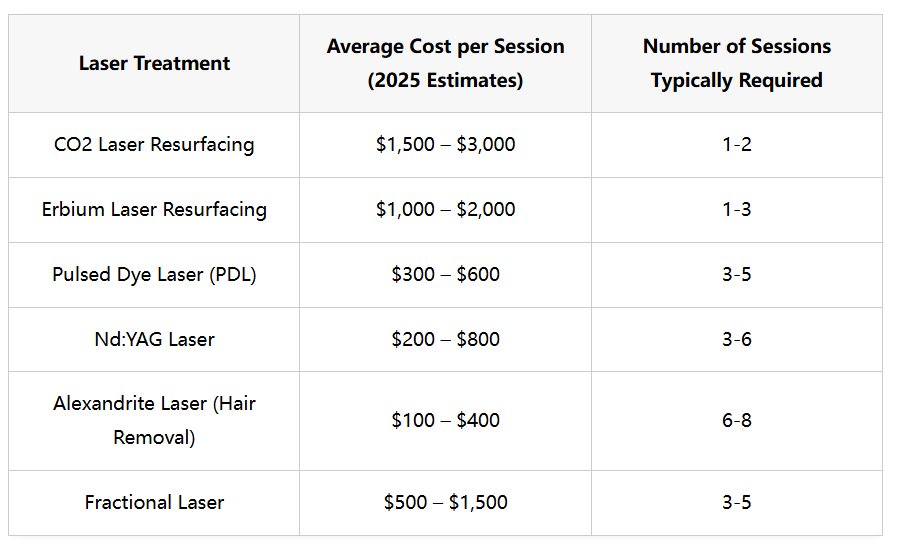The width and height of the screenshot is (900, 546).
Task: Select the $100 – $400 cost cell
Action: 445,420
